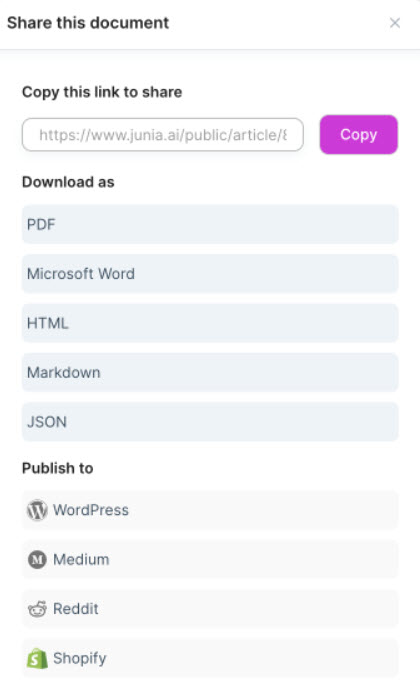Export the document as Markdown

210,372
